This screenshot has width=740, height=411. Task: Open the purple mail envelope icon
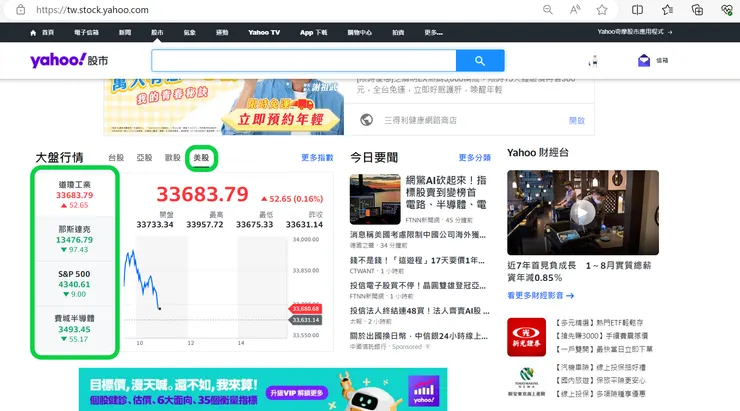point(644,60)
